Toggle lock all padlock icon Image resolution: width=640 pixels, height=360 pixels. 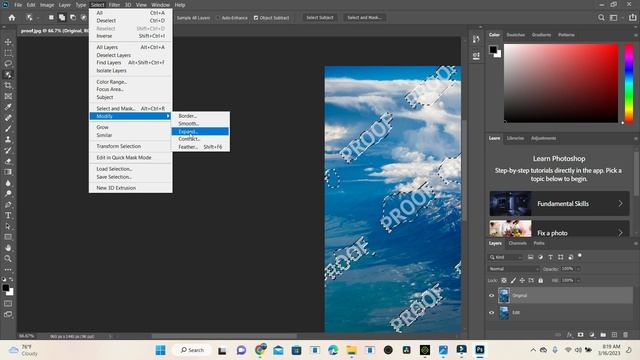[540, 280]
